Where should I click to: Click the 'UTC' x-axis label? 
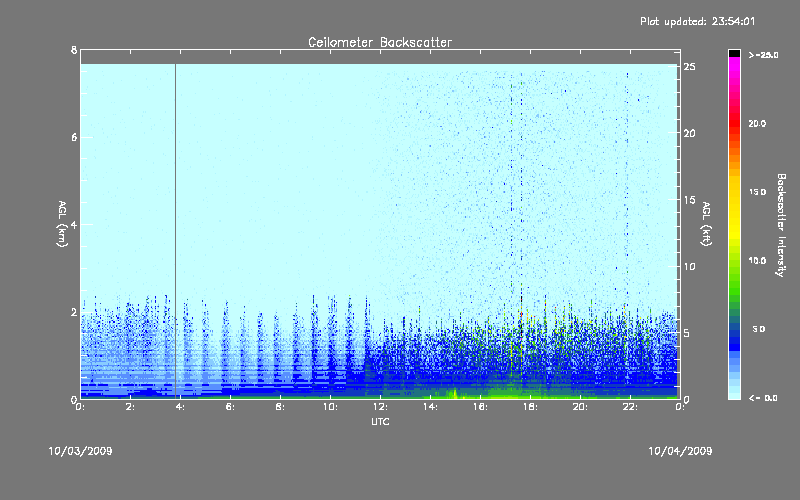(380, 422)
